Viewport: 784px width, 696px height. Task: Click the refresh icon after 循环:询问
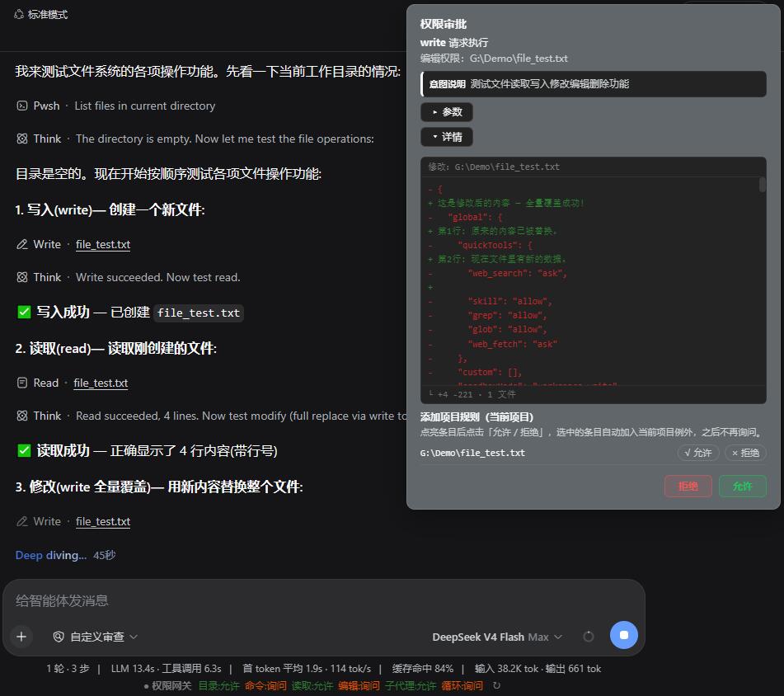496,685
